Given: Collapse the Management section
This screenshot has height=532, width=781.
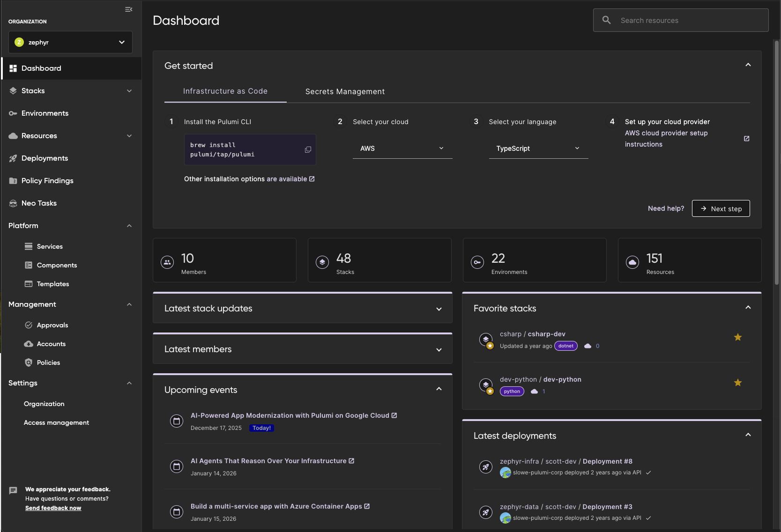Looking at the screenshot, I should point(129,304).
